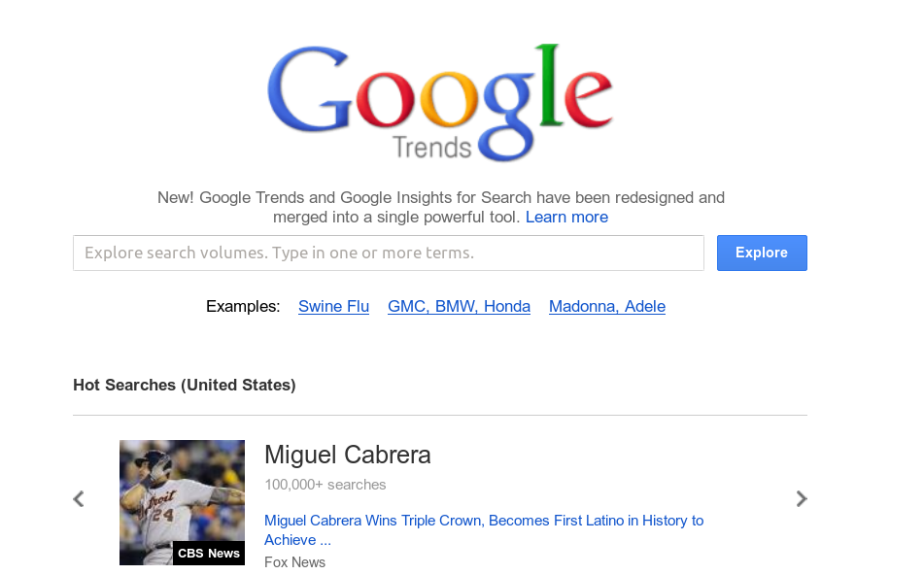
Task: Click the red letter e ending the logo
Action: (588, 98)
